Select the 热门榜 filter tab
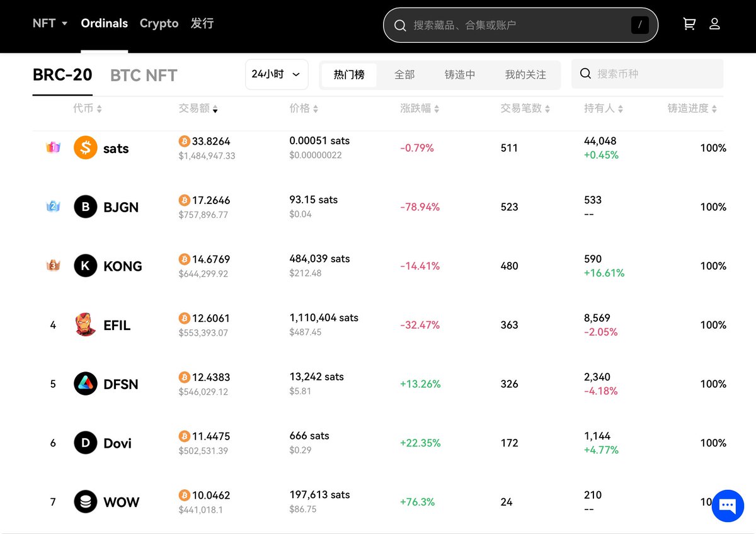This screenshot has height=534, width=756. point(349,74)
